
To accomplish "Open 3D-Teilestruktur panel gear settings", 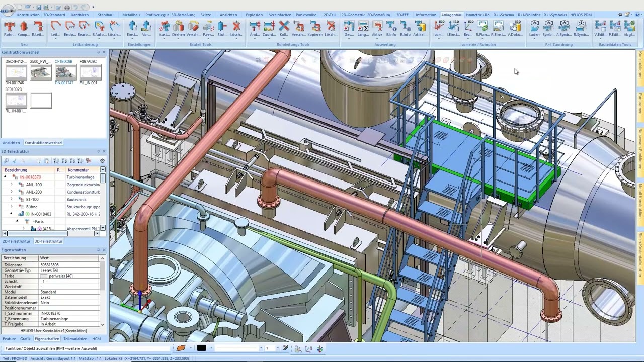I will tap(102, 161).
